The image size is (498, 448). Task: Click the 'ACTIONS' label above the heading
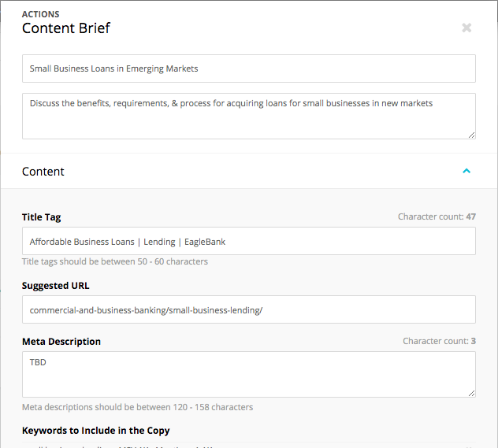(41, 14)
